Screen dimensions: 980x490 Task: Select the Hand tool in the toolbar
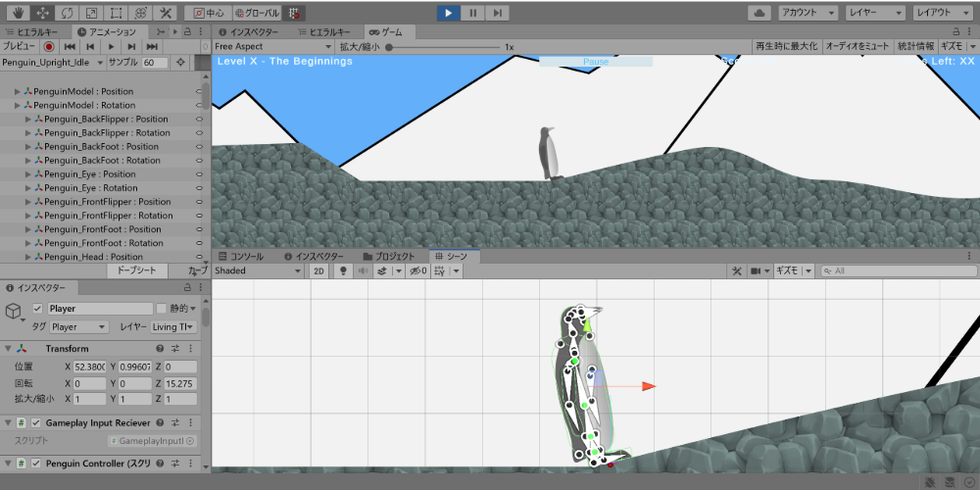(x=17, y=14)
